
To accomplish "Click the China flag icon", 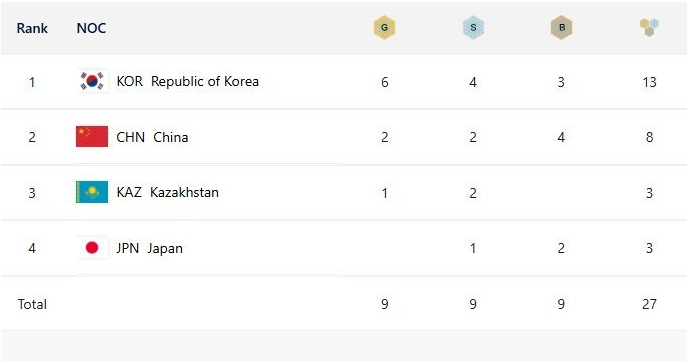I will click(92, 136).
